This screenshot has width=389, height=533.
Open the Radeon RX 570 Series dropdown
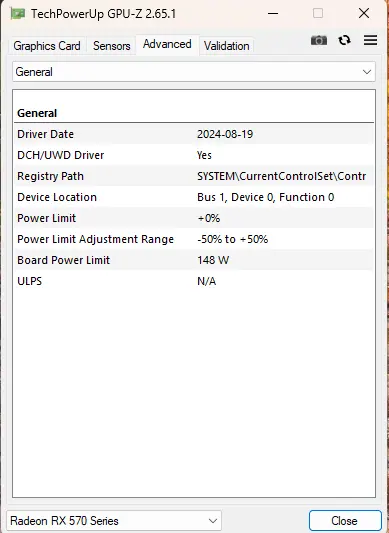[114, 520]
